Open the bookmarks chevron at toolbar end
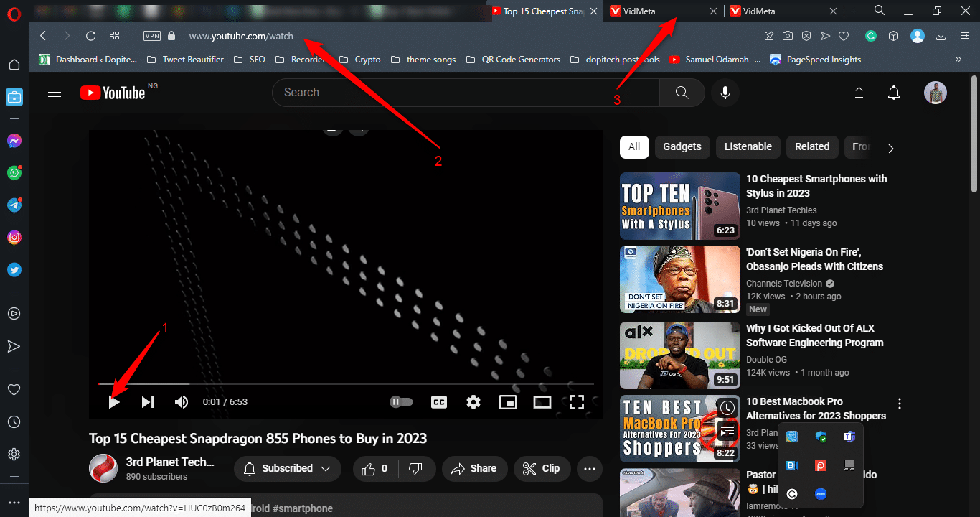 coord(957,60)
